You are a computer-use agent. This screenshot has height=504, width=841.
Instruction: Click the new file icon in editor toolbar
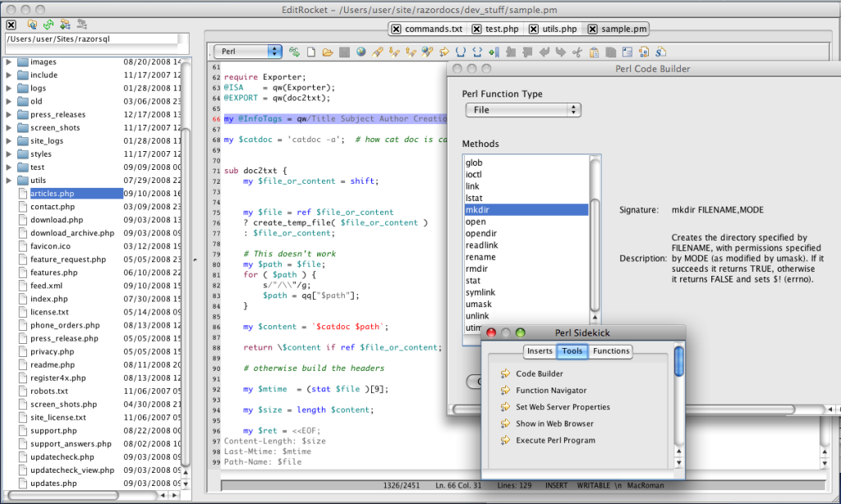[311, 52]
